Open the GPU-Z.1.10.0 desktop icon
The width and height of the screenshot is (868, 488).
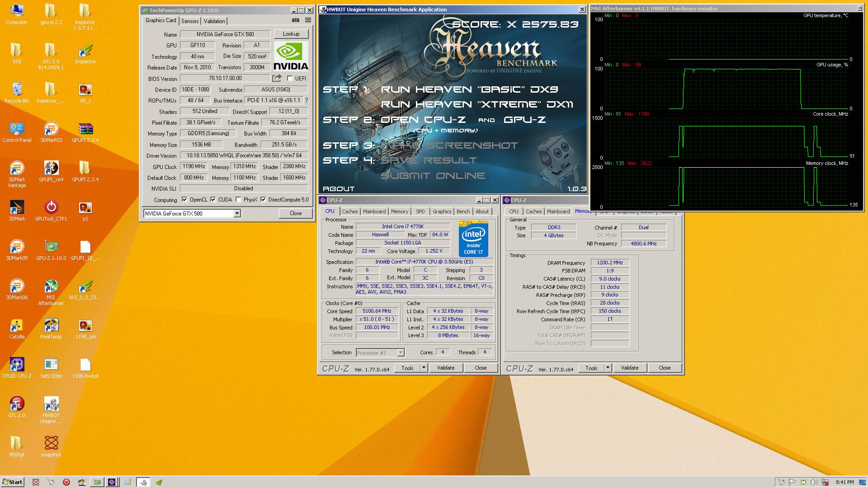point(51,250)
